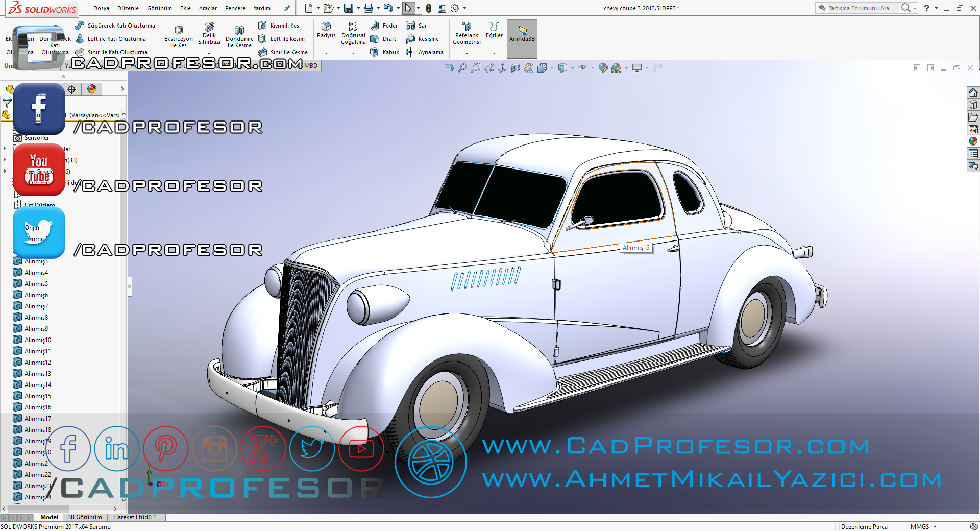Click the Rebuild traffic light icon
Viewport: 980px width, 531px height.
(429, 8)
